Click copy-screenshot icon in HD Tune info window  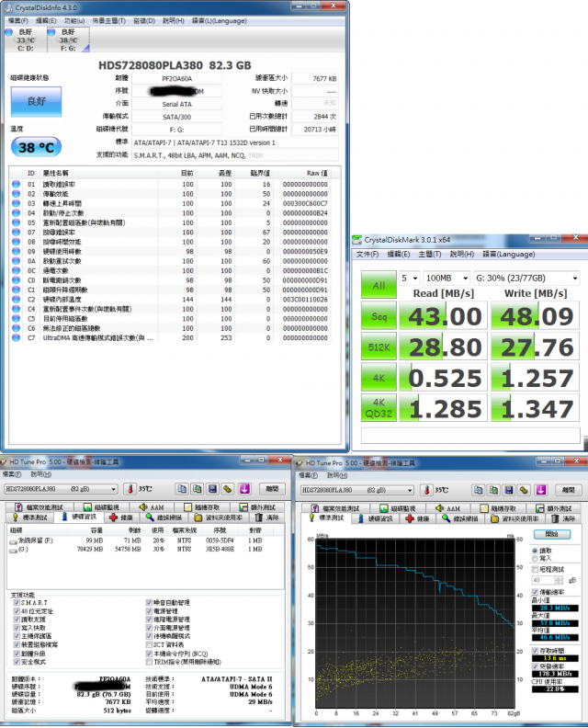coord(198,489)
